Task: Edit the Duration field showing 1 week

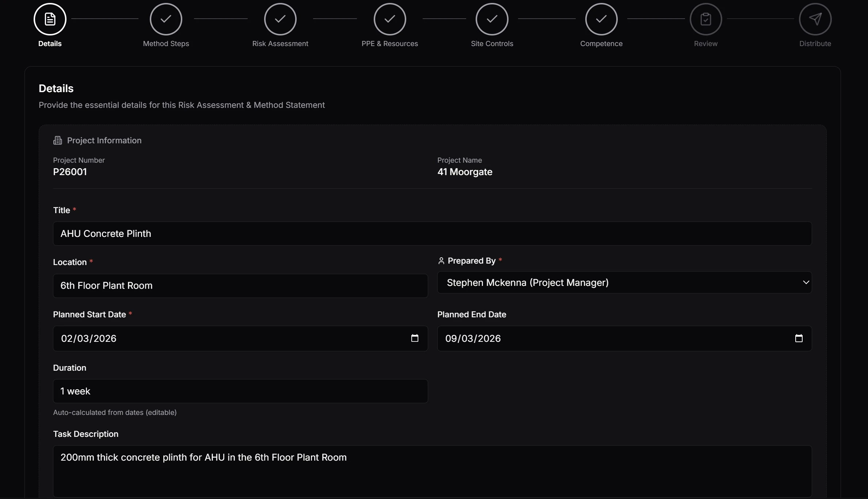Action: (x=240, y=391)
